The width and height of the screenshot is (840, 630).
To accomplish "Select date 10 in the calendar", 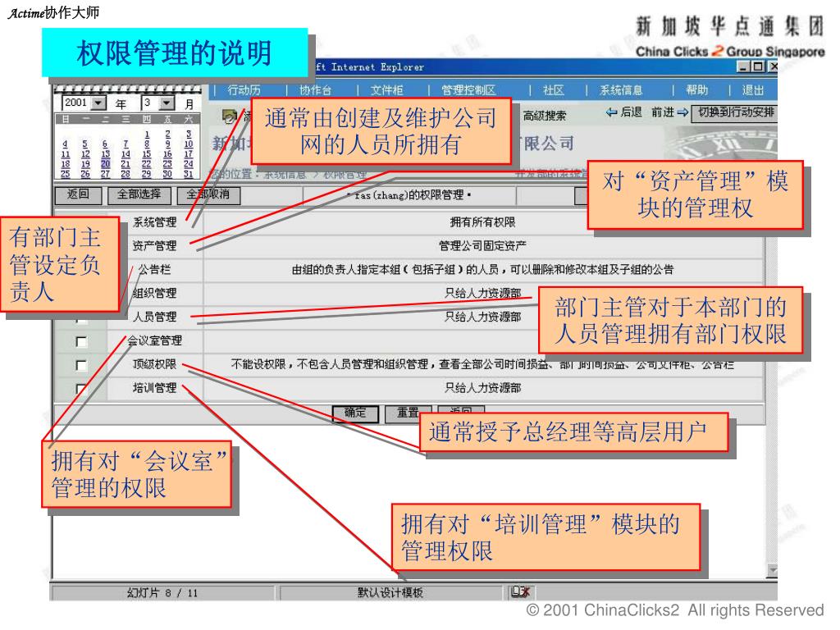I will [188, 144].
